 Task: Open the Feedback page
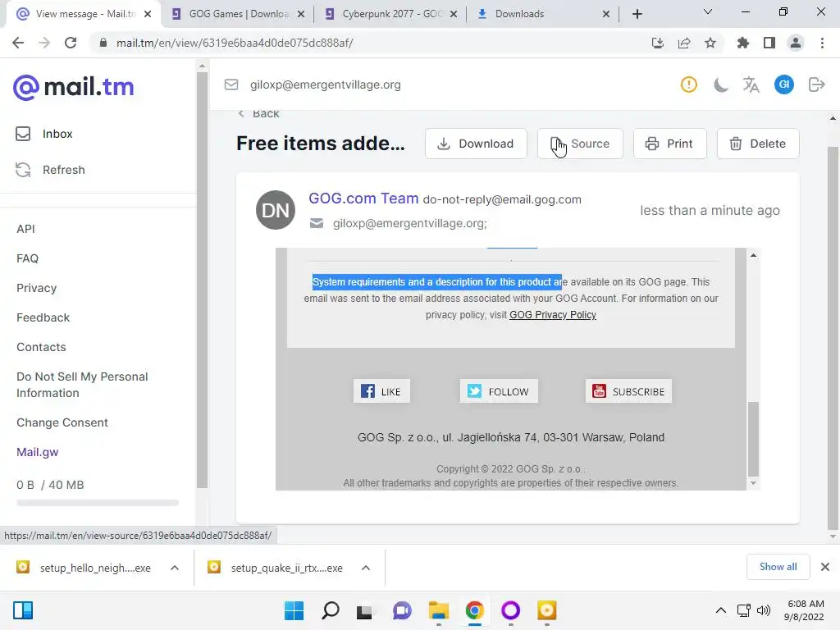point(43,317)
